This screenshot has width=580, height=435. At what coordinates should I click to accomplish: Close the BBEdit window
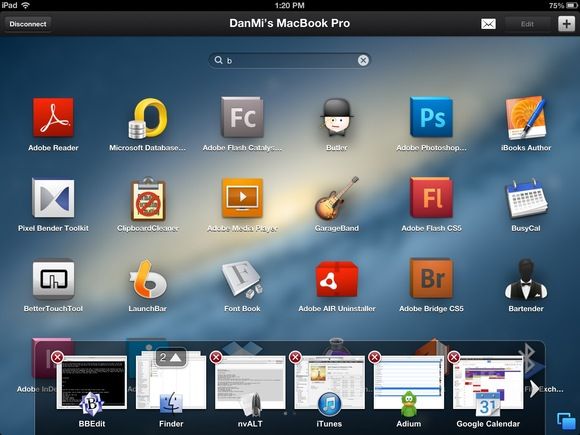[x=57, y=357]
